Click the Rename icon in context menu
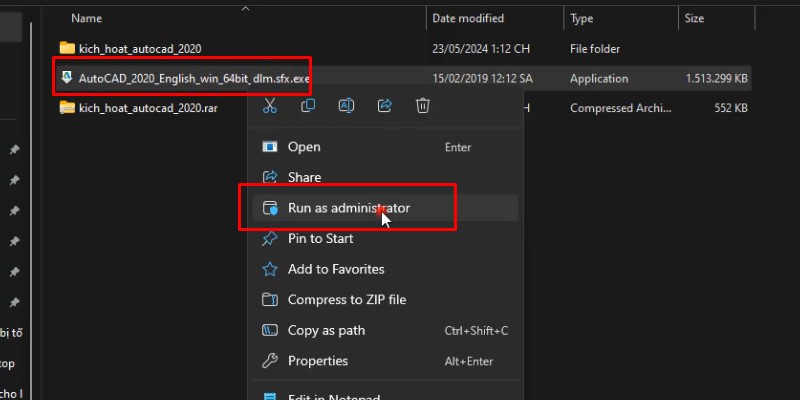Screen dimensions: 800x400 346,105
